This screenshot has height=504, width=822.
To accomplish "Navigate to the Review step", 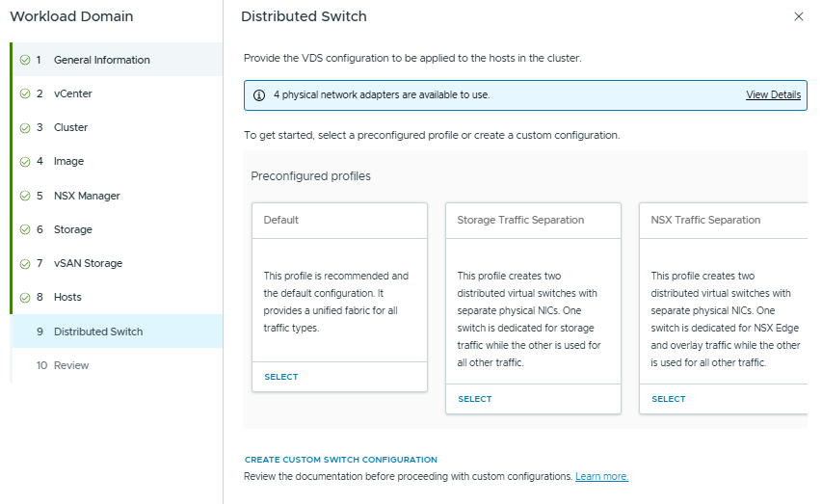I will (x=71, y=365).
